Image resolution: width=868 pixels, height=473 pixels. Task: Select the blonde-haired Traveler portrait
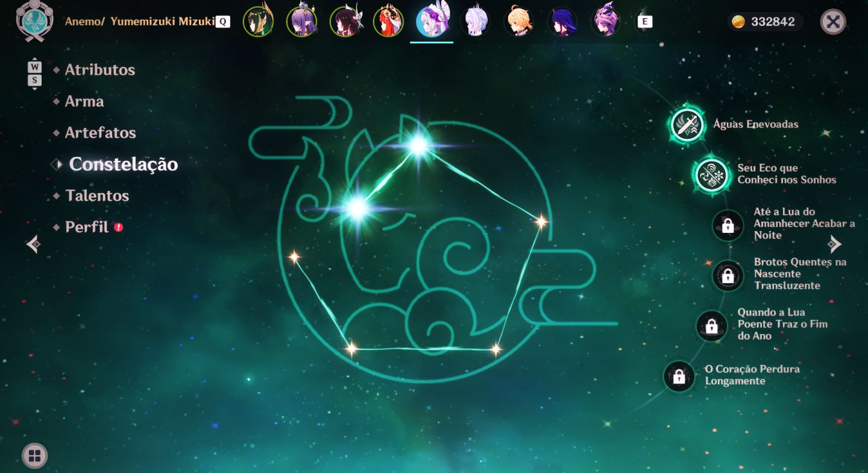point(518,22)
